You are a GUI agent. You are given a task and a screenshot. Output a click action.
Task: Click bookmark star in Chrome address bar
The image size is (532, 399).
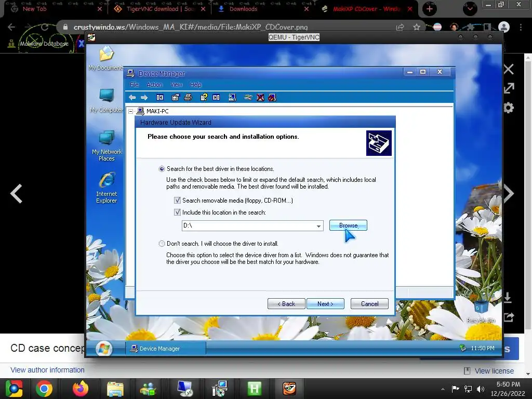(417, 27)
